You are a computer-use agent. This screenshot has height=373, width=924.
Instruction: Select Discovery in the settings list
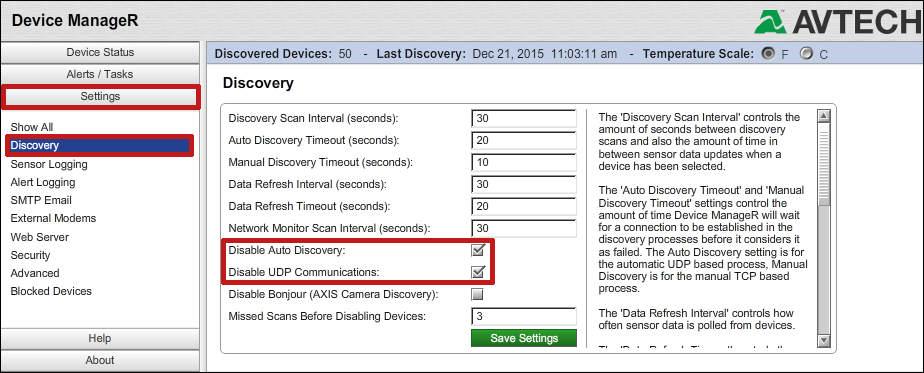click(100, 146)
